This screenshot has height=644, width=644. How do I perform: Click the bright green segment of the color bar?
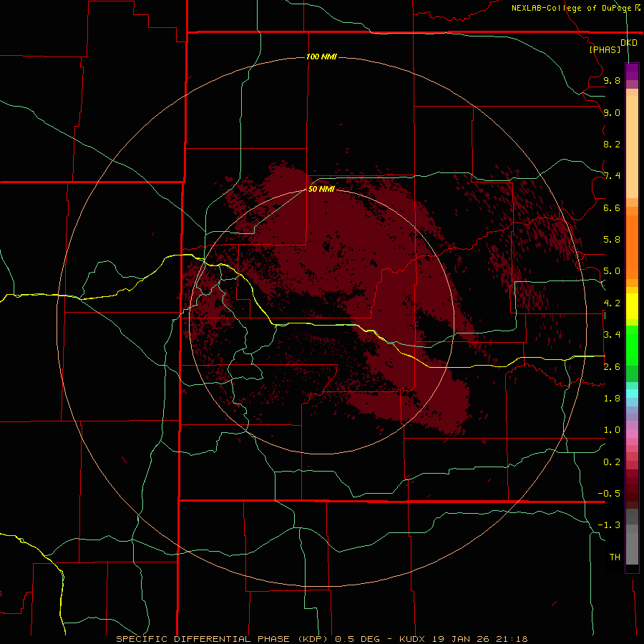tap(632, 345)
